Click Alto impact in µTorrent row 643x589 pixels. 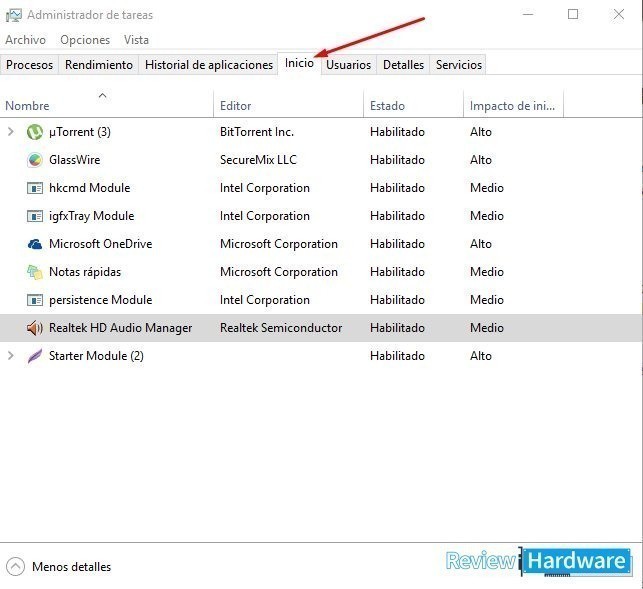pos(481,132)
